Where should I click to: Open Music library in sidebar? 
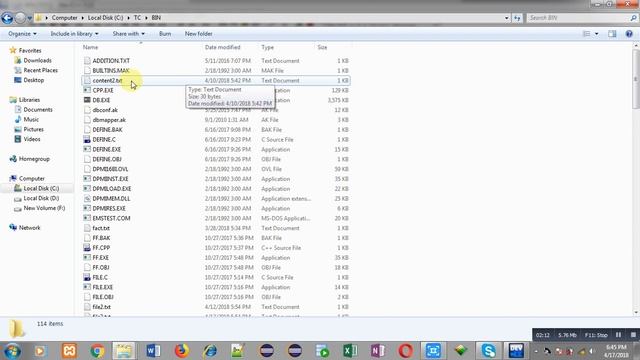31,120
